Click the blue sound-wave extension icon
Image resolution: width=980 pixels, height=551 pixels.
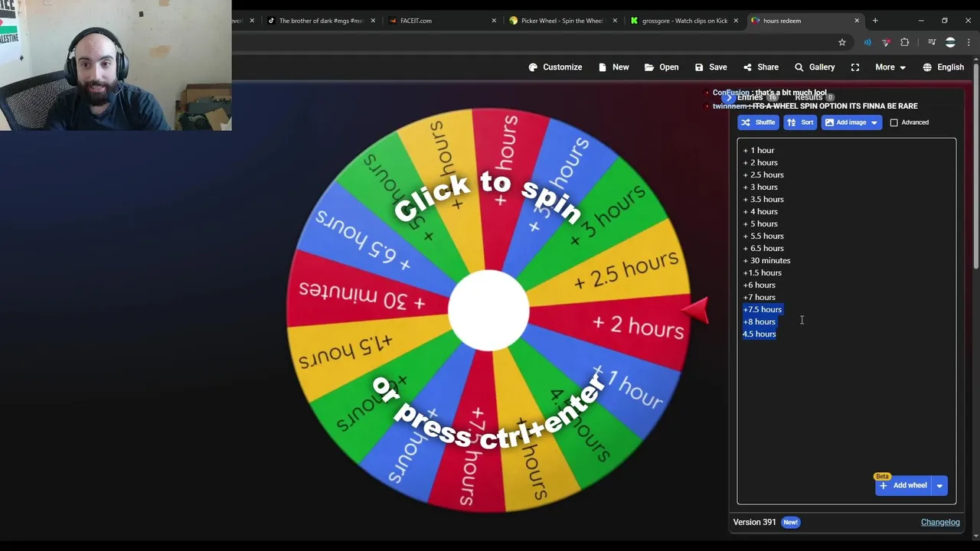(867, 42)
